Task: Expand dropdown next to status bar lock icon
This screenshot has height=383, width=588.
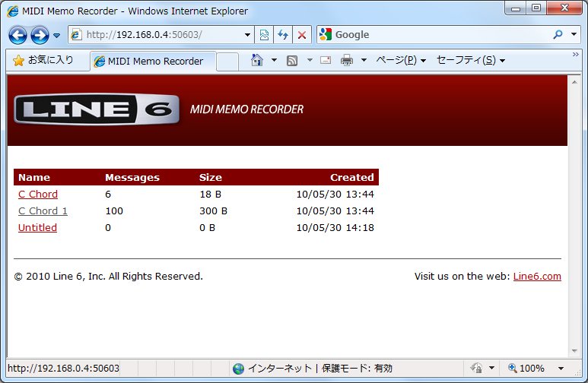Action: pos(491,368)
